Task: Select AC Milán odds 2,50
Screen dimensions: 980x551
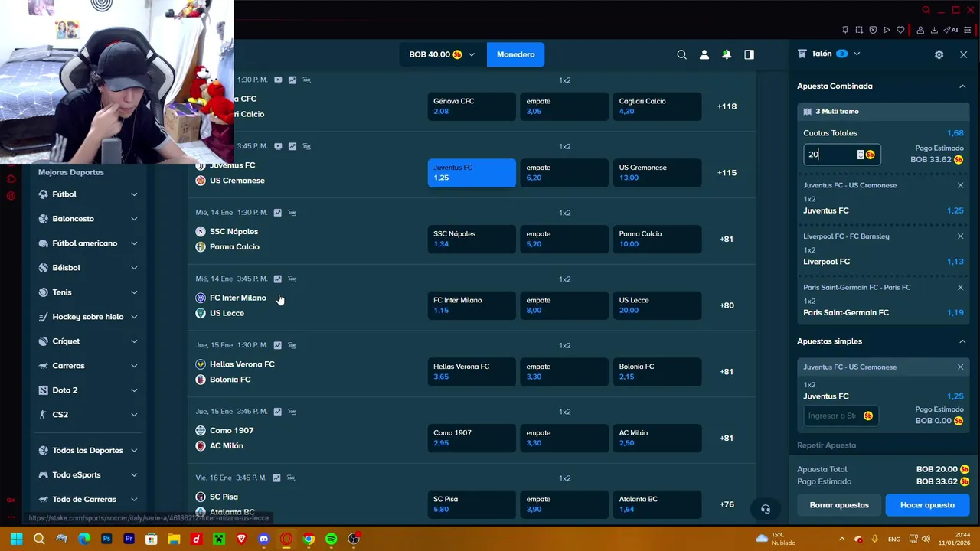Action: pos(657,438)
